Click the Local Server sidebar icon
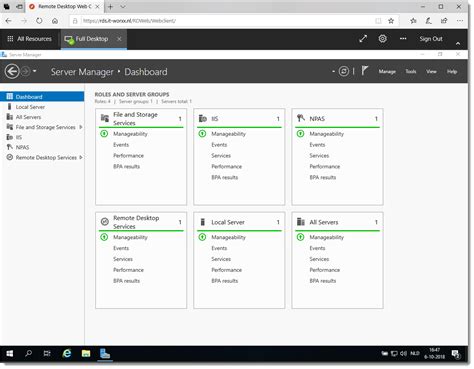 9,107
